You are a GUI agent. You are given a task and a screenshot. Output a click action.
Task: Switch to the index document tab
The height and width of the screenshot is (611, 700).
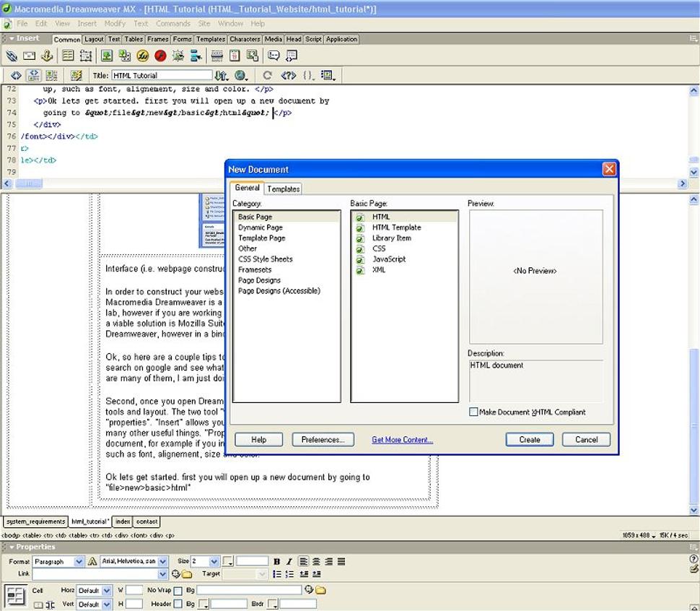coord(123,521)
